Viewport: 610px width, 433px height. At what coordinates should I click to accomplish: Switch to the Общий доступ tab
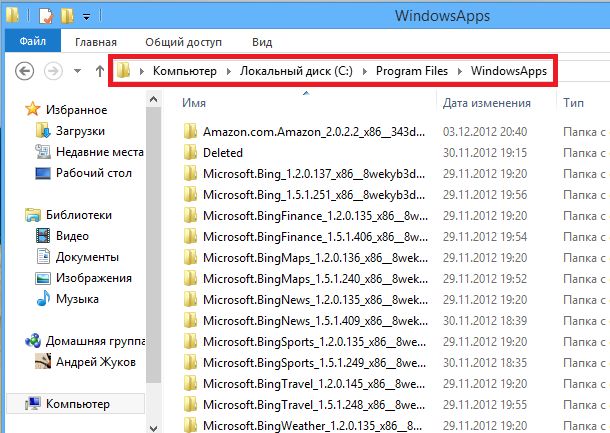click(183, 42)
